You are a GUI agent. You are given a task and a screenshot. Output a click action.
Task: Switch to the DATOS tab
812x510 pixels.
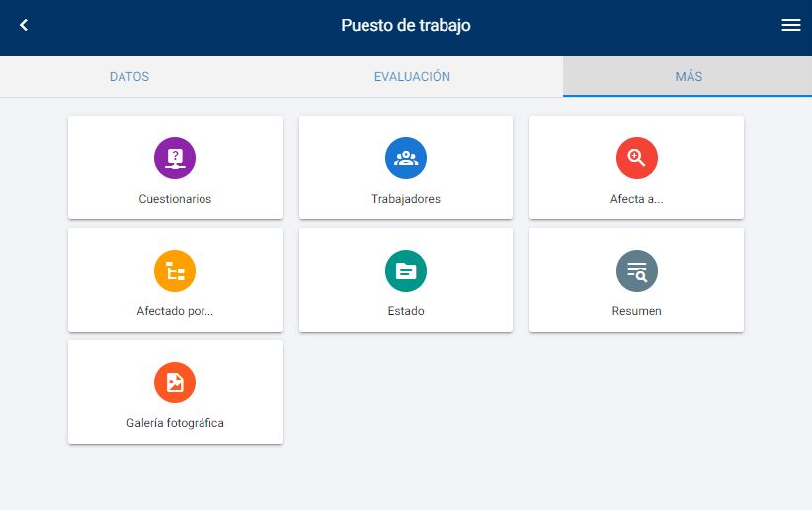pyautogui.click(x=129, y=77)
